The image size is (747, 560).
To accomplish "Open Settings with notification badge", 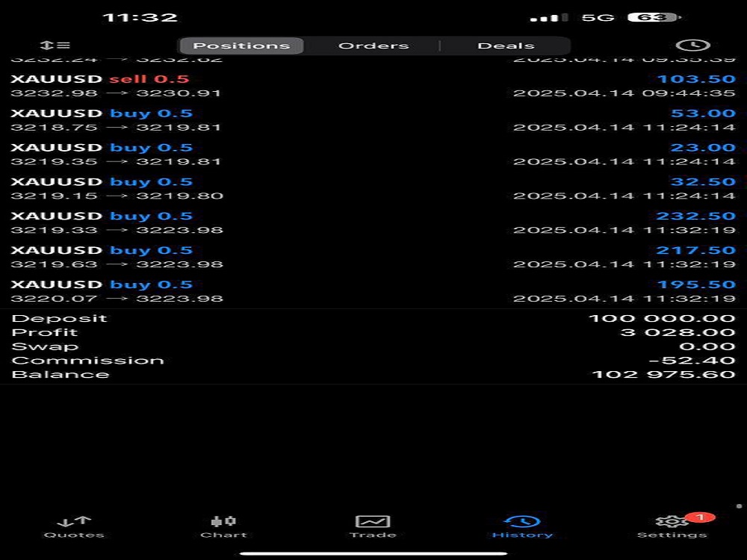I will click(x=673, y=526).
